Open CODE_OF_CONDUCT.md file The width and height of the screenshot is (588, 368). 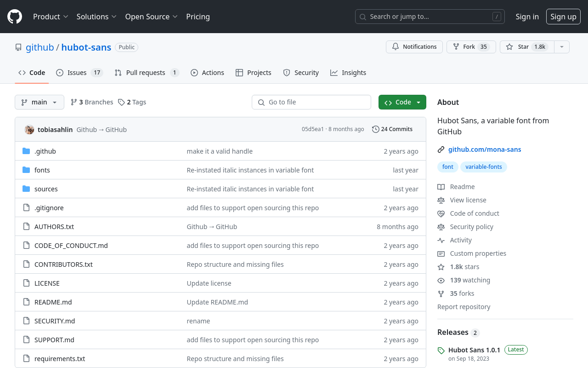(71, 246)
